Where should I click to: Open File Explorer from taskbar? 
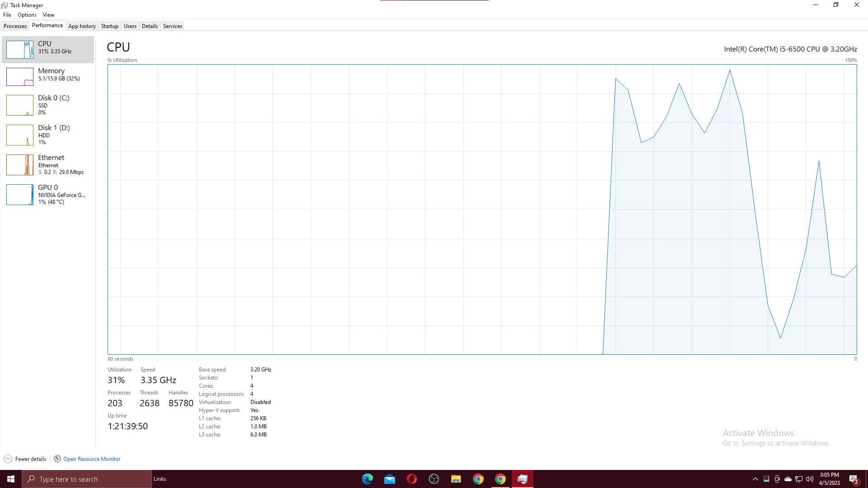click(456, 479)
